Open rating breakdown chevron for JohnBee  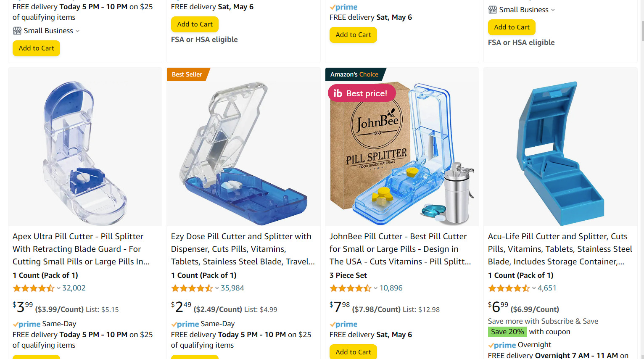click(x=375, y=288)
